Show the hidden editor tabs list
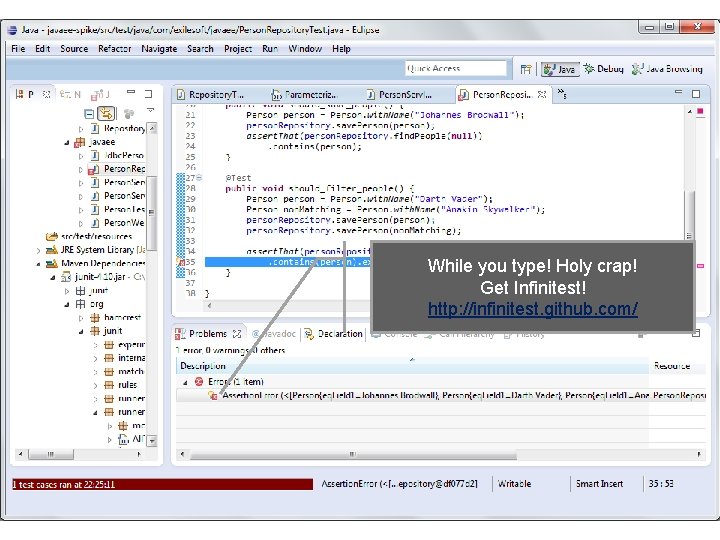 (x=562, y=94)
